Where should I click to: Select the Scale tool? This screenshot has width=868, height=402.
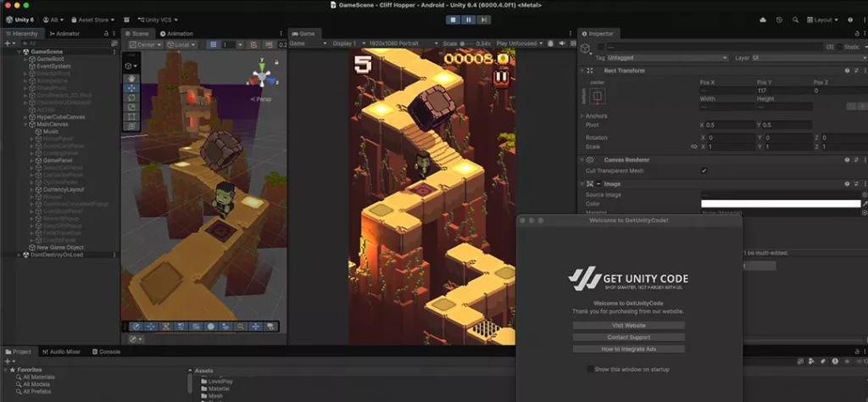[x=131, y=107]
